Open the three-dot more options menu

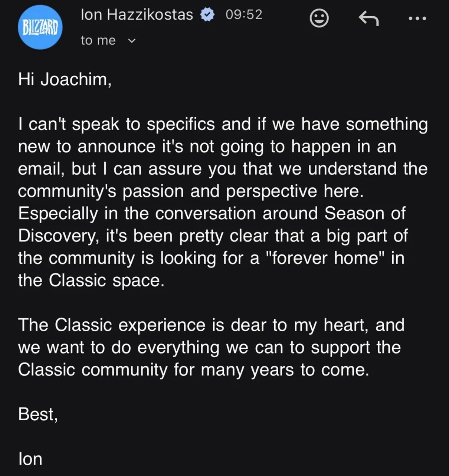(417, 18)
